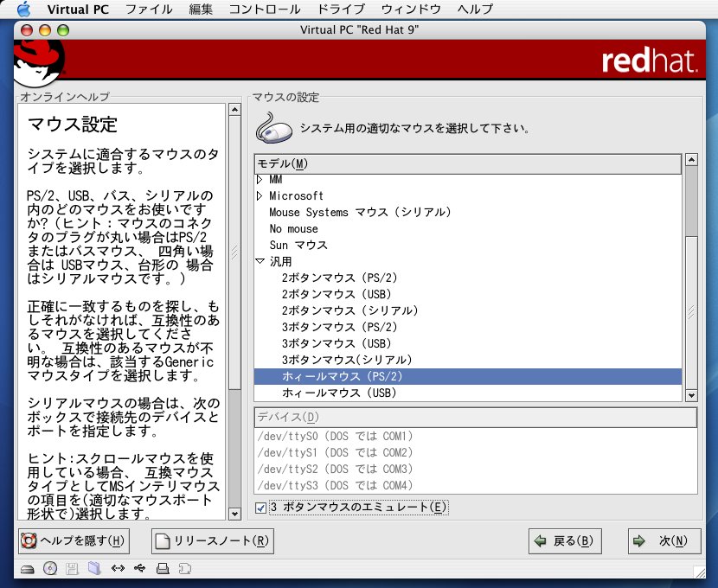The image size is (718, 588).
Task: Open the コントロール menu
Action: click(x=264, y=9)
